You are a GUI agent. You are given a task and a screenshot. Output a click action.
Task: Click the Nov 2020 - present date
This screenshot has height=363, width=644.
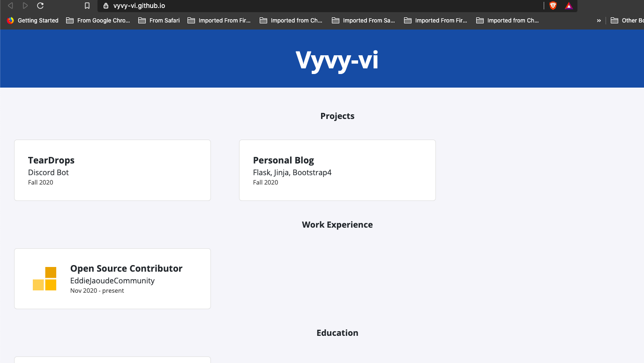[97, 290]
